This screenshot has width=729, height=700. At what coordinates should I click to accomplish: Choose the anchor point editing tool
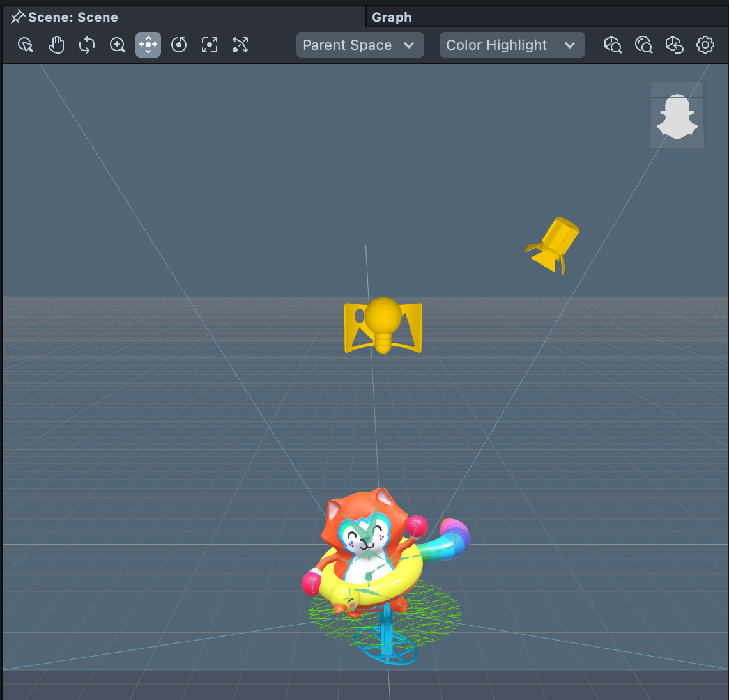240,45
